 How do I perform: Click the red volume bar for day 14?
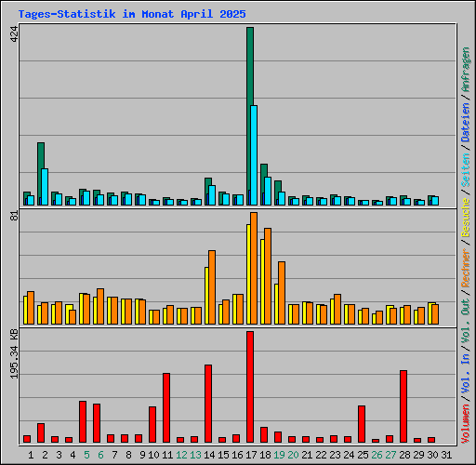[x=208, y=404]
